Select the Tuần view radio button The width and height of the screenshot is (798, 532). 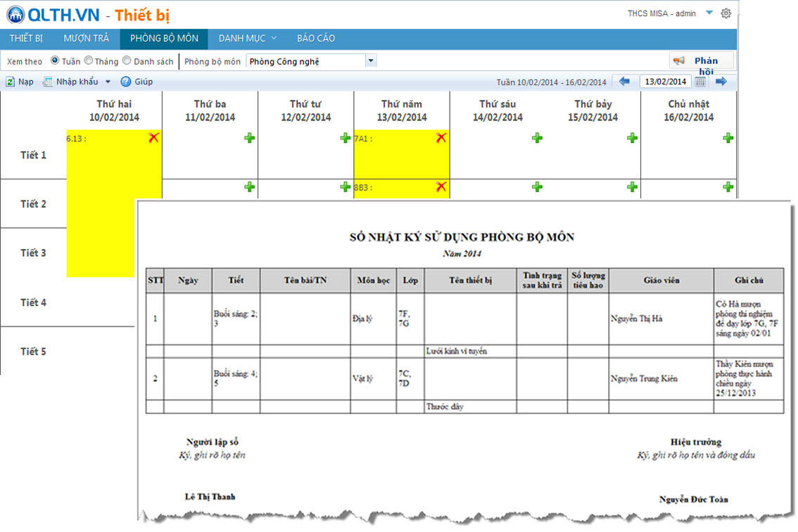click(x=55, y=61)
